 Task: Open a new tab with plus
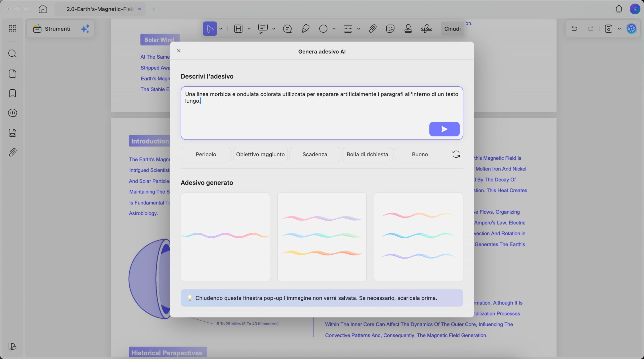click(154, 9)
